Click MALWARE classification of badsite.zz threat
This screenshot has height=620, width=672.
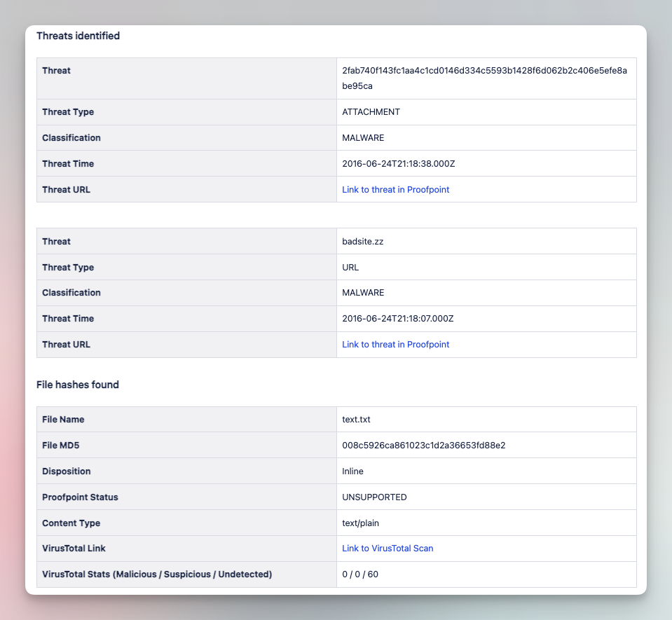(363, 293)
